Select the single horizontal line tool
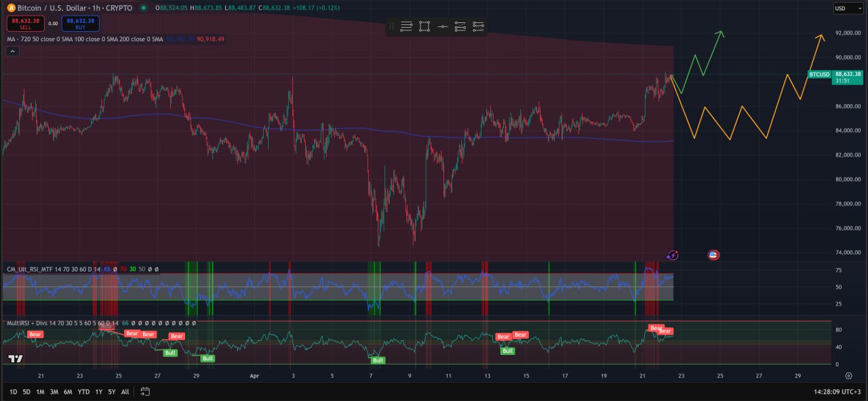The width and height of the screenshot is (868, 401). click(442, 26)
